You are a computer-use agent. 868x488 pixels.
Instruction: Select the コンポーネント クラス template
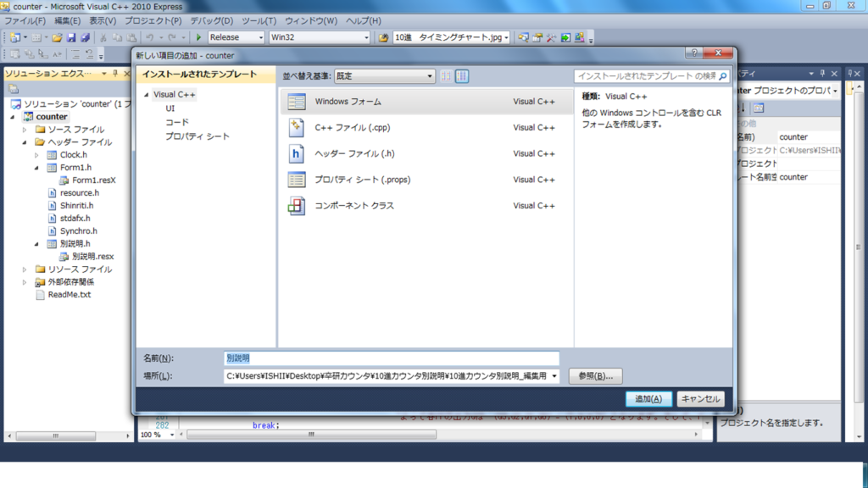tap(426, 206)
